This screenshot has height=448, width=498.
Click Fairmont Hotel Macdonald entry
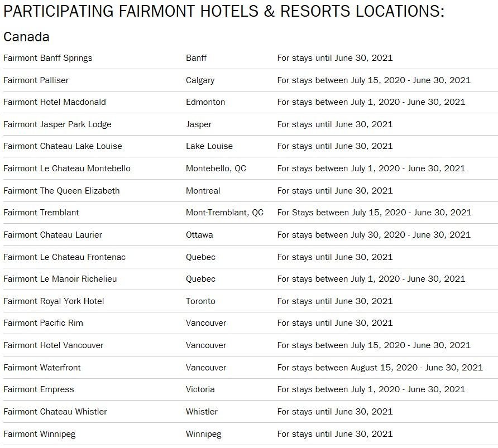point(55,102)
